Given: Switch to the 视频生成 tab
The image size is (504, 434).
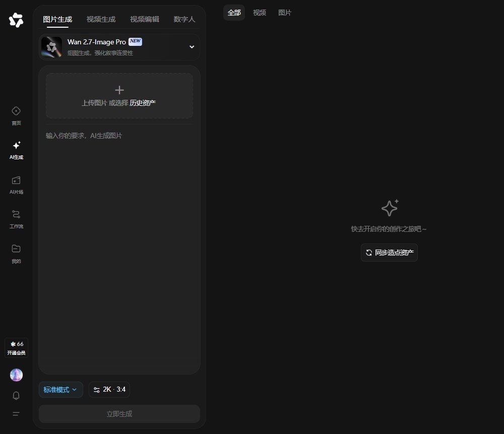Looking at the screenshot, I should click(x=101, y=19).
